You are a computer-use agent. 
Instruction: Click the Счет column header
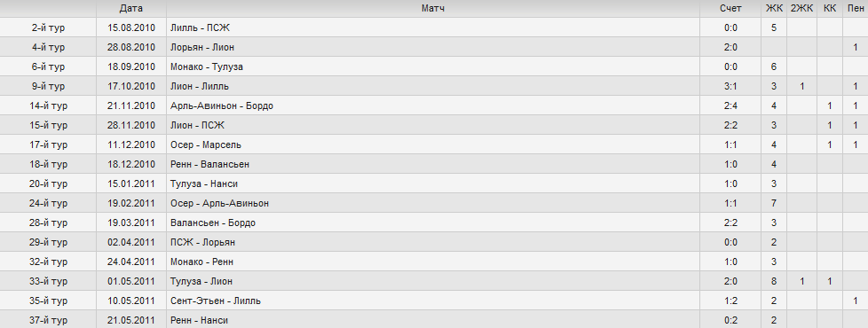pyautogui.click(x=730, y=8)
